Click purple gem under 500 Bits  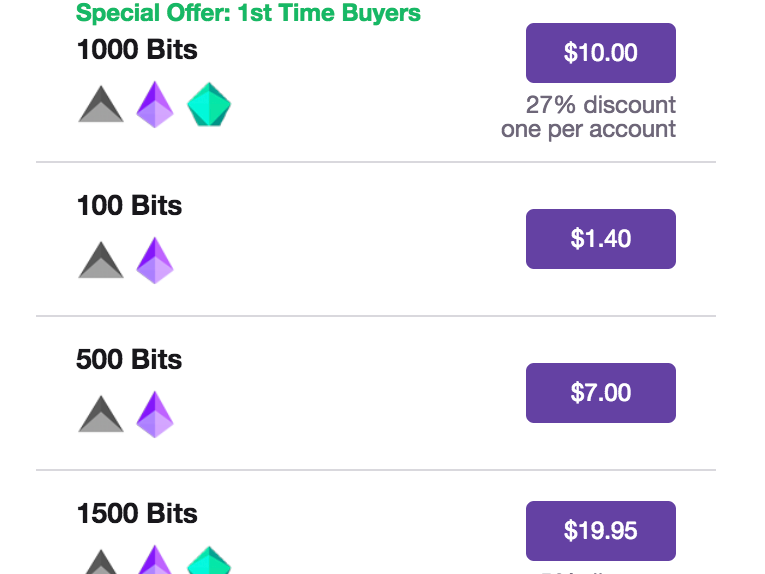[x=155, y=414]
